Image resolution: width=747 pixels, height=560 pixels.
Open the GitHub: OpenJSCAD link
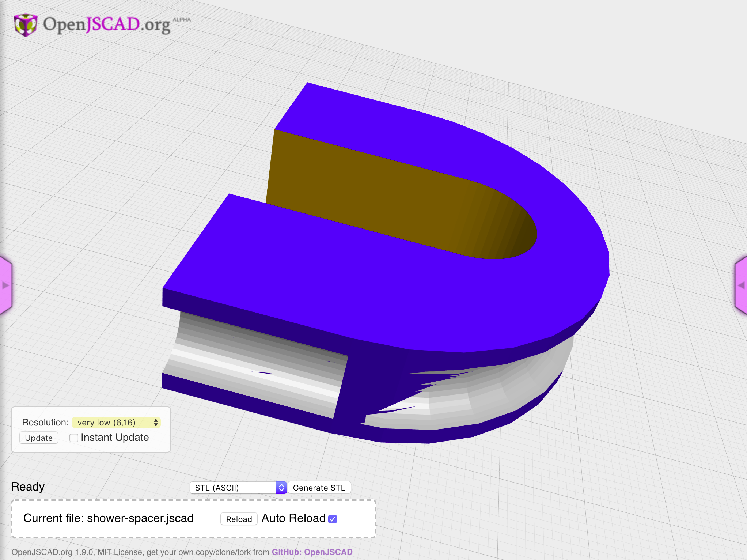click(x=312, y=552)
